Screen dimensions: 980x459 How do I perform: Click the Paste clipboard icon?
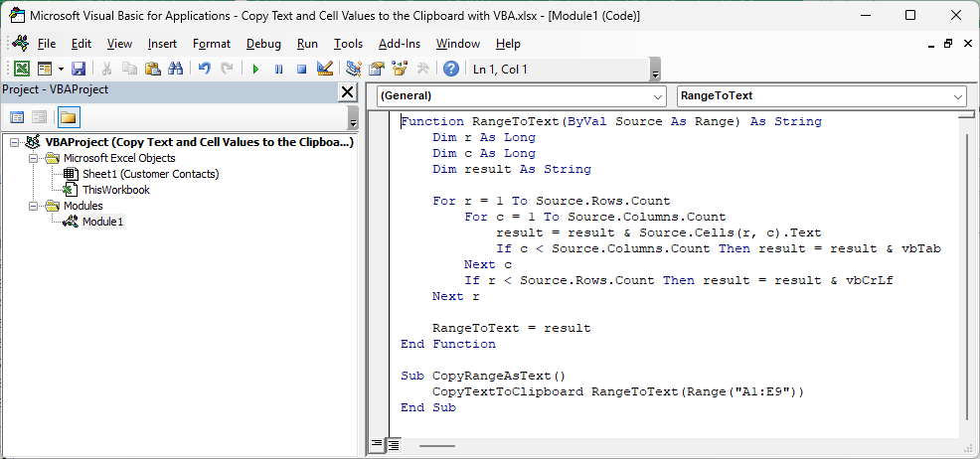tap(152, 69)
